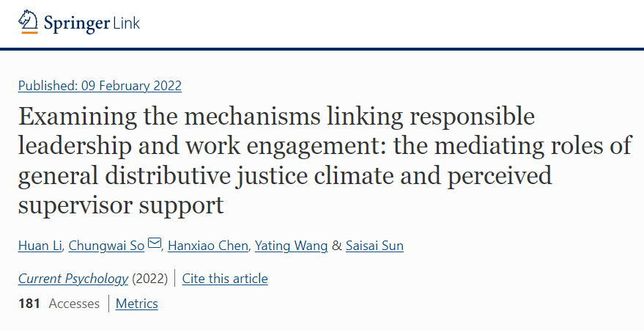644x330 pixels.
Task: Open author Saisai Sun's link
Action: [374, 246]
